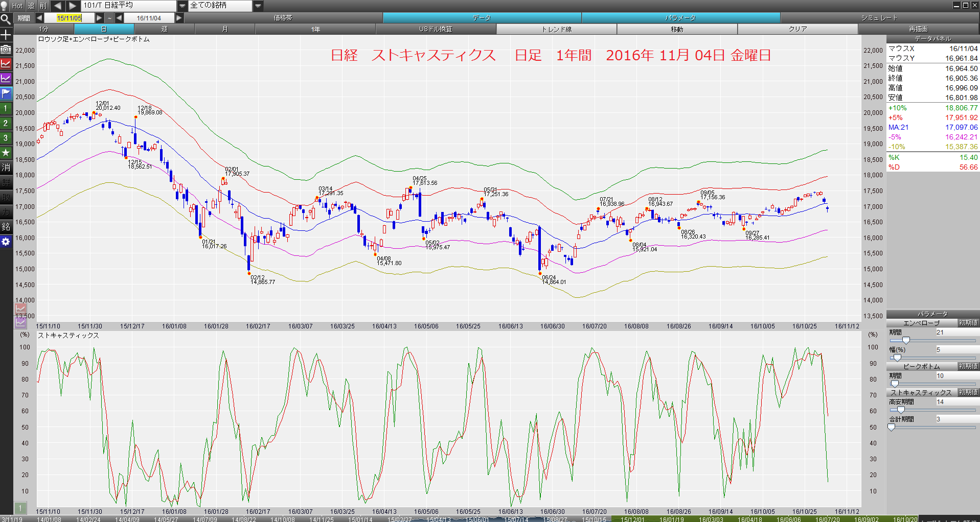The image size is (980, 522).
Task: Click the 詳 sidebar button
Action: coord(6,182)
